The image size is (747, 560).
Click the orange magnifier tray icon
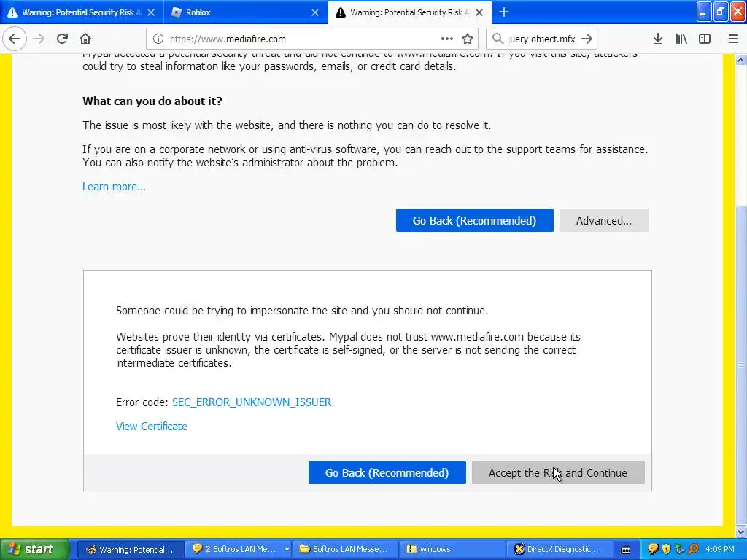click(x=693, y=550)
